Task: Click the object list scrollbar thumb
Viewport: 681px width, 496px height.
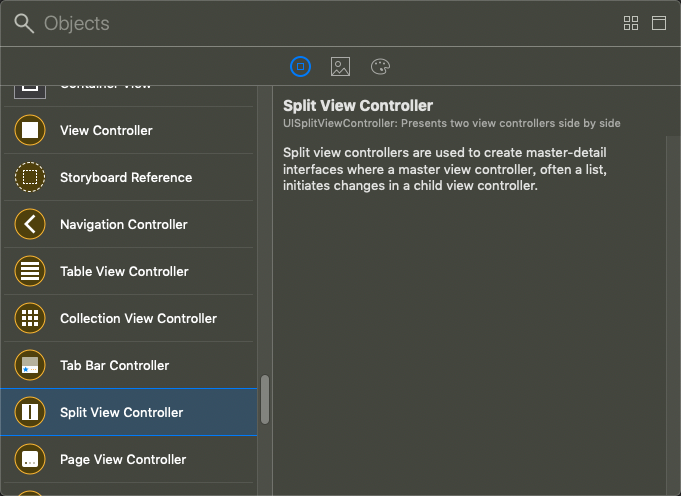Action: [x=265, y=399]
